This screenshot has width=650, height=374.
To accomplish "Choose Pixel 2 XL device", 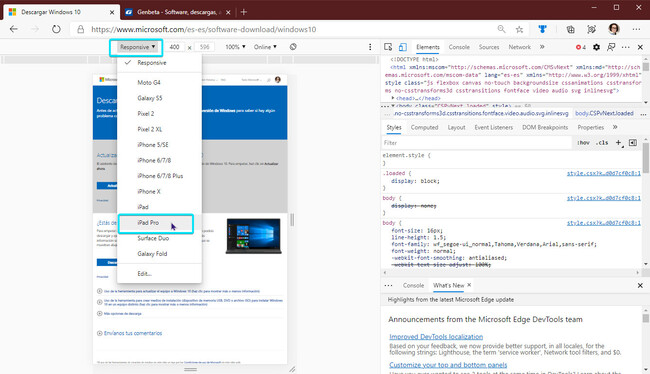I will 160,129.
